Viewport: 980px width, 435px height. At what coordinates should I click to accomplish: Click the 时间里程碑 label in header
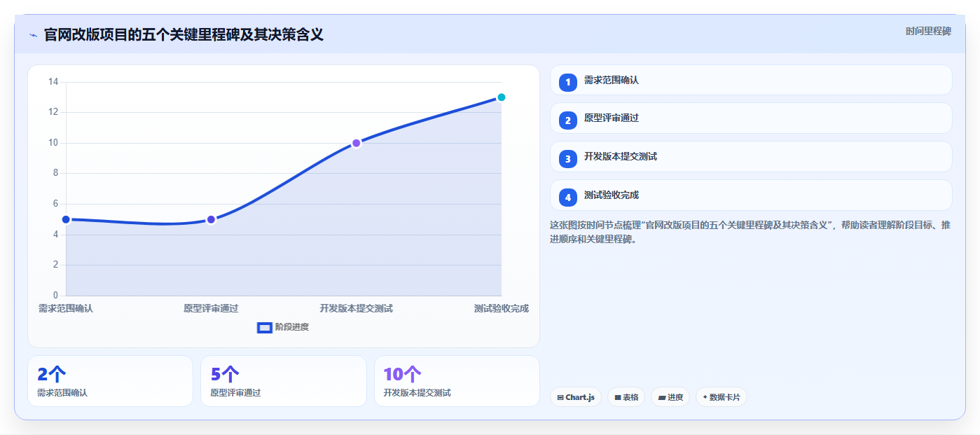928,31
